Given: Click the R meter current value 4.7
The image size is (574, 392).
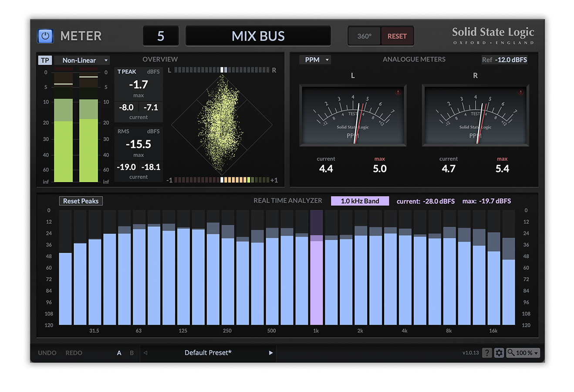Looking at the screenshot, I should click(x=449, y=169).
